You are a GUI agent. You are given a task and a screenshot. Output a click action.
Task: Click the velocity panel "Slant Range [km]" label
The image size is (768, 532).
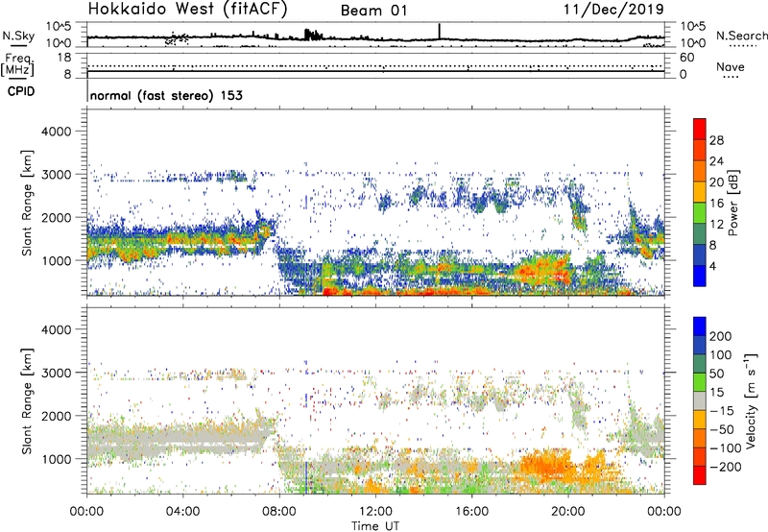point(27,400)
